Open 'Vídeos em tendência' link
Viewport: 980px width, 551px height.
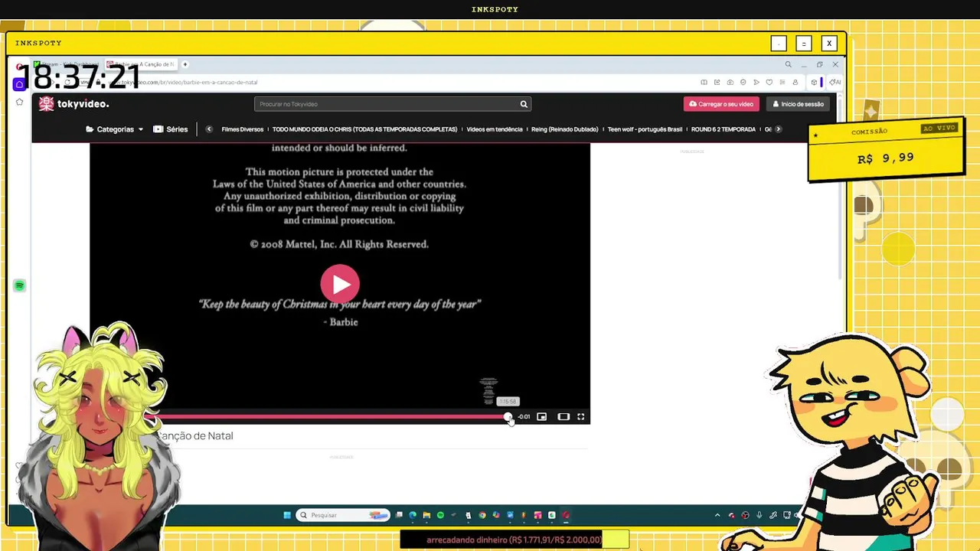coord(495,129)
